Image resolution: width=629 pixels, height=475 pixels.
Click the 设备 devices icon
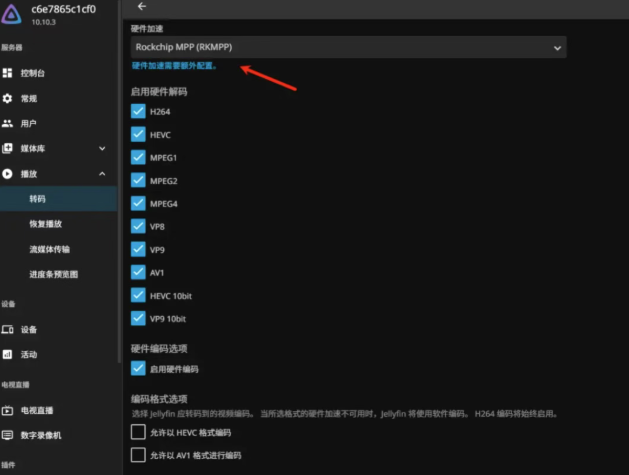7,330
